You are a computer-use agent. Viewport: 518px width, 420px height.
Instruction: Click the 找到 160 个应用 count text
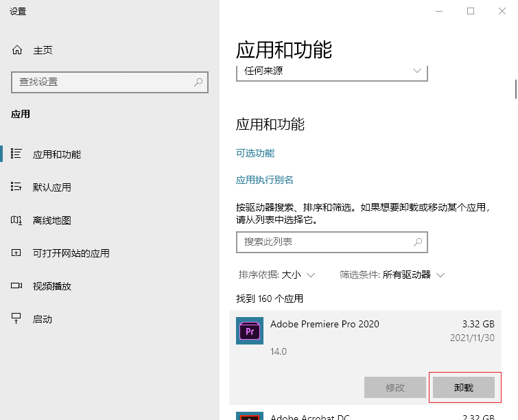click(270, 299)
